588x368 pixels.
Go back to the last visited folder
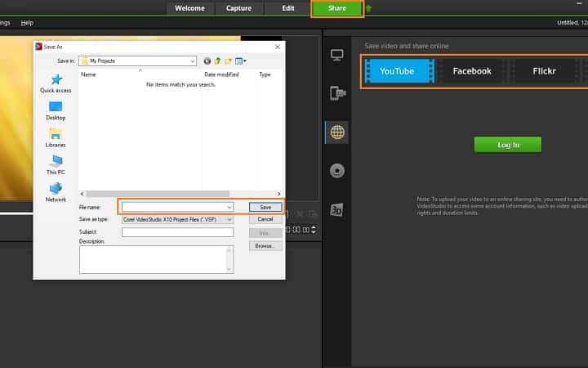coord(207,61)
